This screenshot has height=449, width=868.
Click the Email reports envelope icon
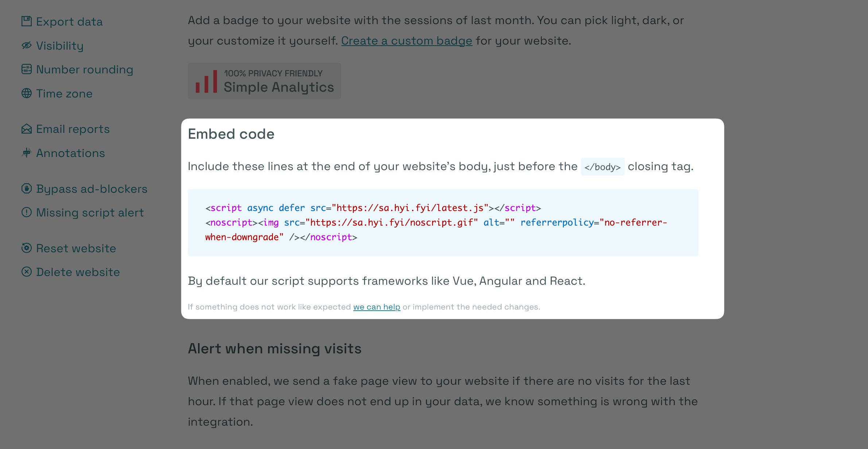point(27,128)
